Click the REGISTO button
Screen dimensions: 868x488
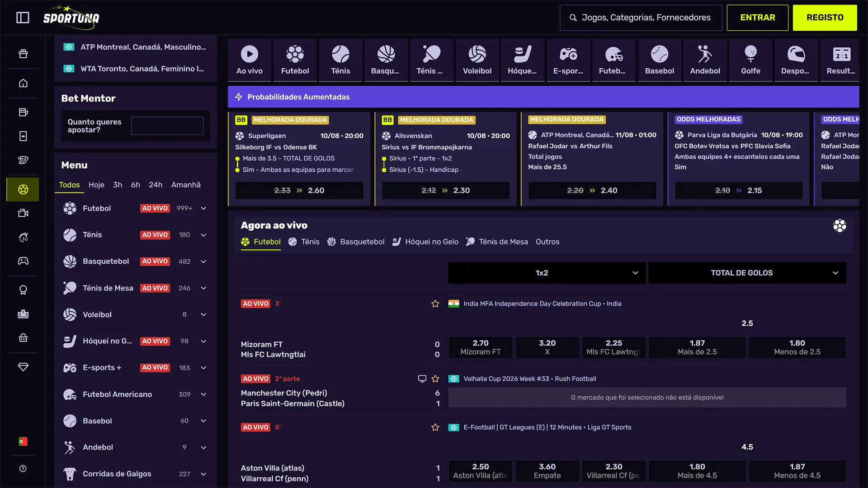click(x=825, y=18)
